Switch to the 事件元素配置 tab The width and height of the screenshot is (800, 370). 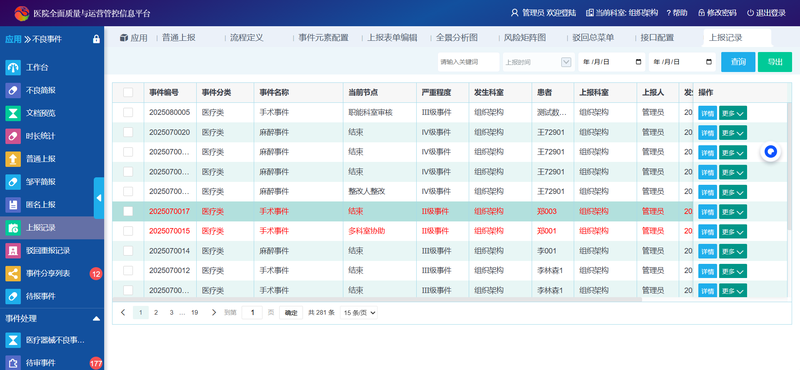[x=323, y=38]
